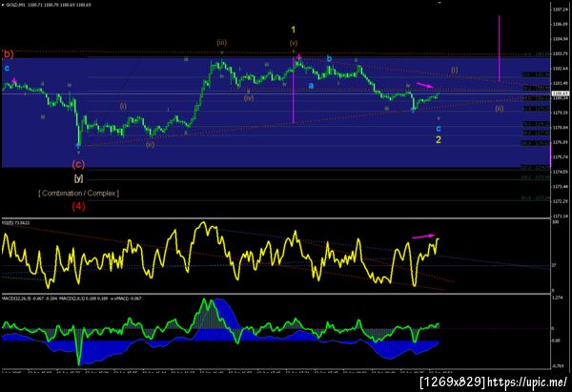Click the orange '(iii)' label above the peak
Image resolution: width=572 pixels, height=392 pixels.
[221, 42]
